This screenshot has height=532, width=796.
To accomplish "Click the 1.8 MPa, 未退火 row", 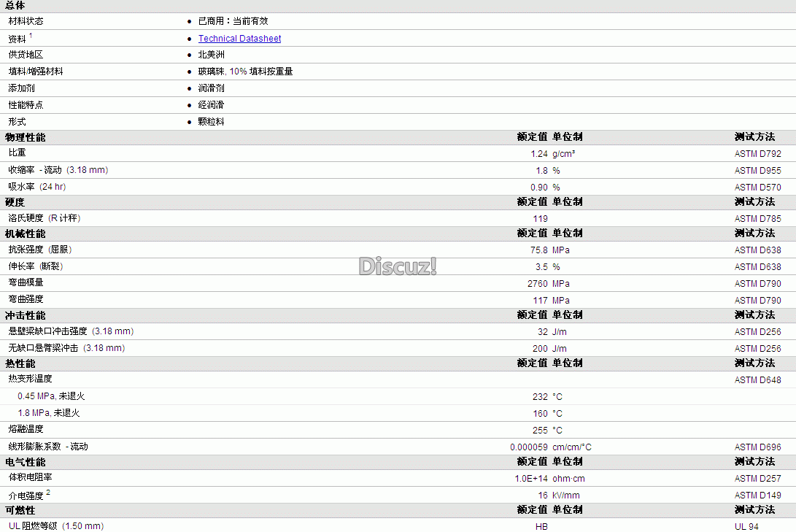I will click(49, 413).
